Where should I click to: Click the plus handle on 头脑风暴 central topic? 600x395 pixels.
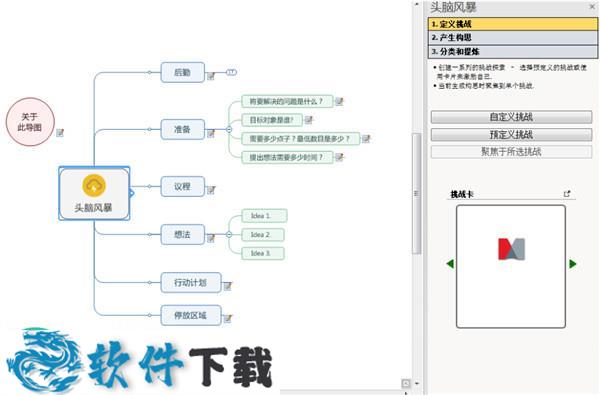[x=131, y=193]
